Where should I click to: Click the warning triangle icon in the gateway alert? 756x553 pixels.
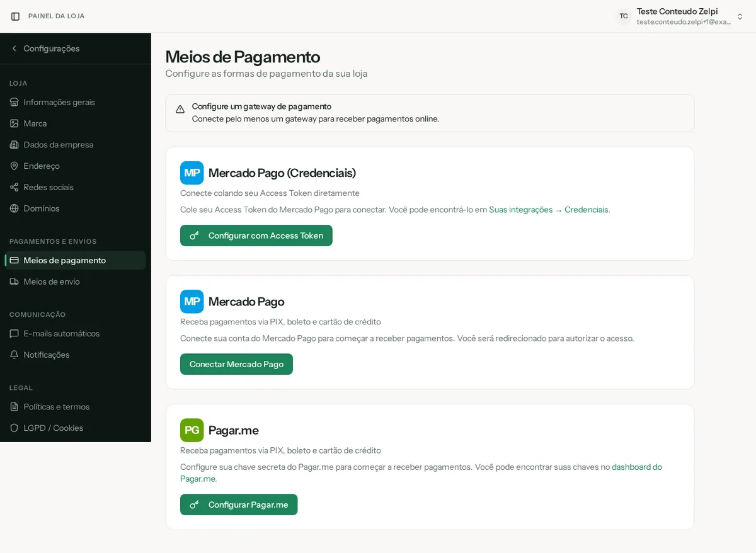[180, 110]
